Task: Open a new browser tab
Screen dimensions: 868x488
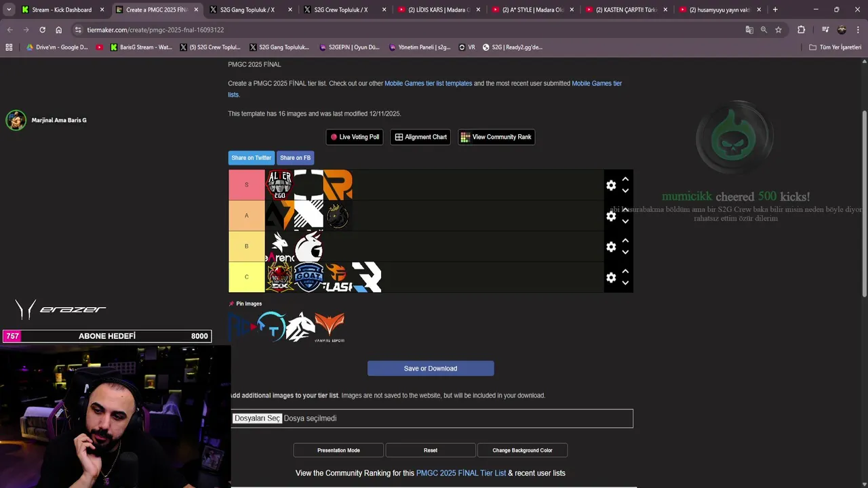Action: point(775,9)
